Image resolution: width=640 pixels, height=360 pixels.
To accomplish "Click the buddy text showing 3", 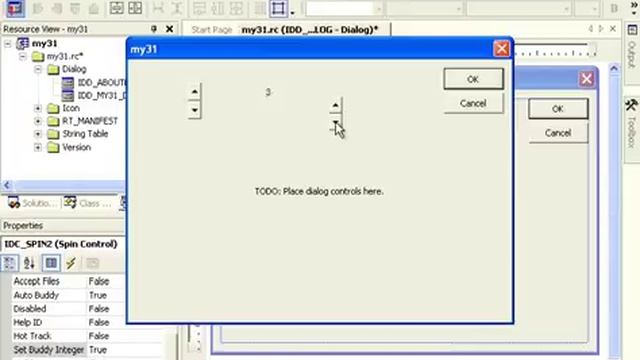I will (268, 92).
